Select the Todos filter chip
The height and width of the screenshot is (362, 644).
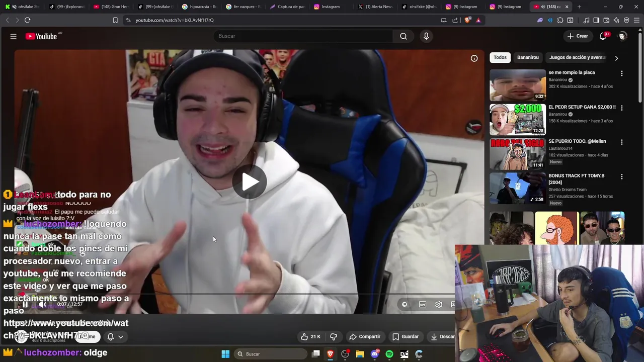[x=500, y=57]
